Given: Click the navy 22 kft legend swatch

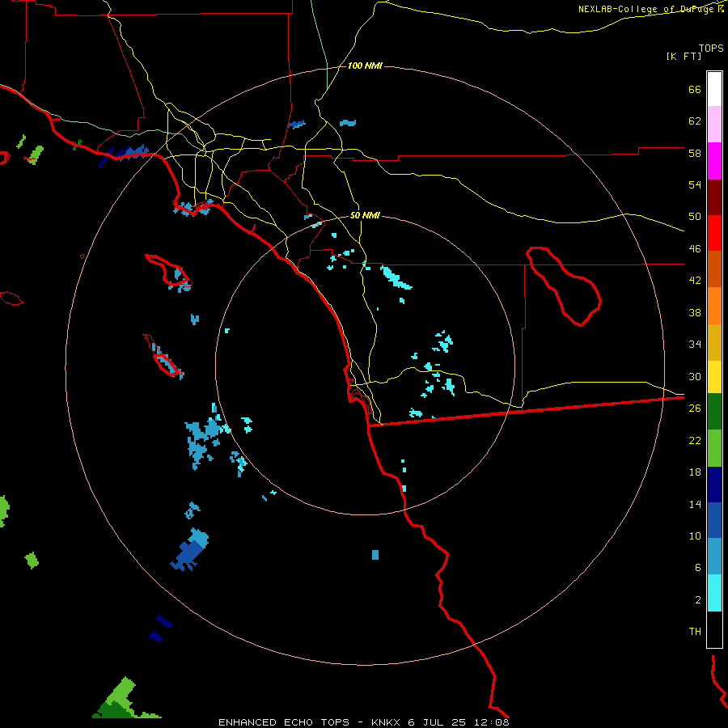Looking at the screenshot, I should coord(714,485).
